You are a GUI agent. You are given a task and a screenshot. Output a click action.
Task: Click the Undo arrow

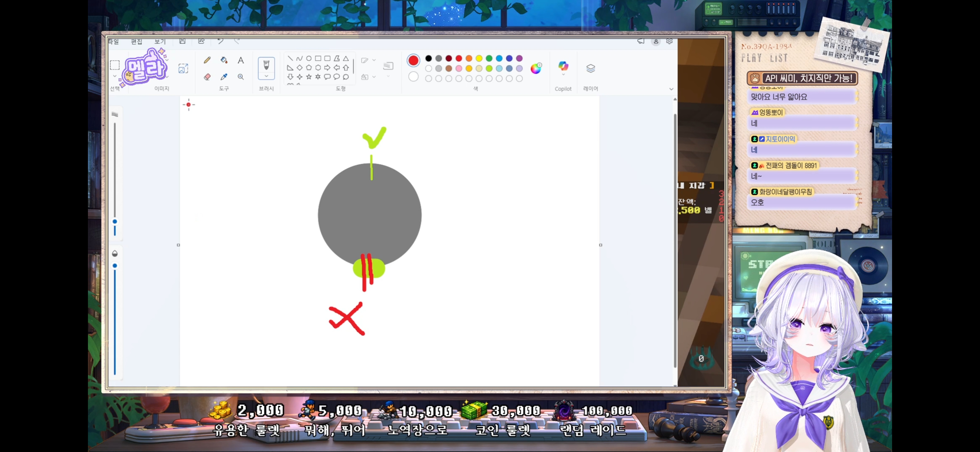(220, 41)
